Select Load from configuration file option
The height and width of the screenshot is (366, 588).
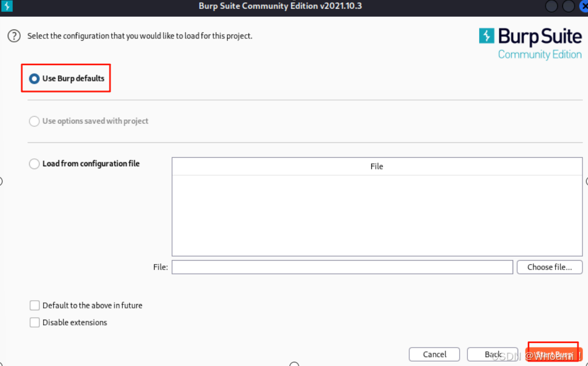click(34, 163)
